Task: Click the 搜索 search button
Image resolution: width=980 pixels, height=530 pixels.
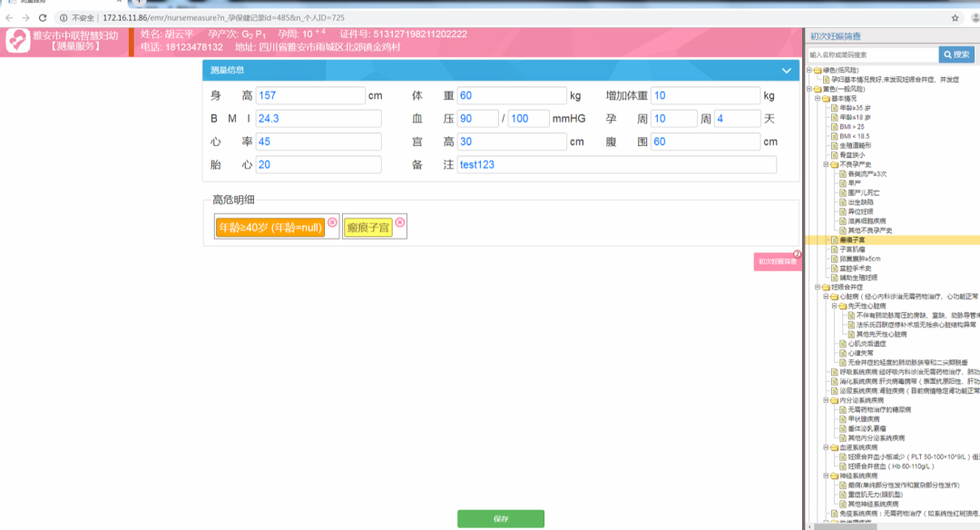Action: (956, 54)
